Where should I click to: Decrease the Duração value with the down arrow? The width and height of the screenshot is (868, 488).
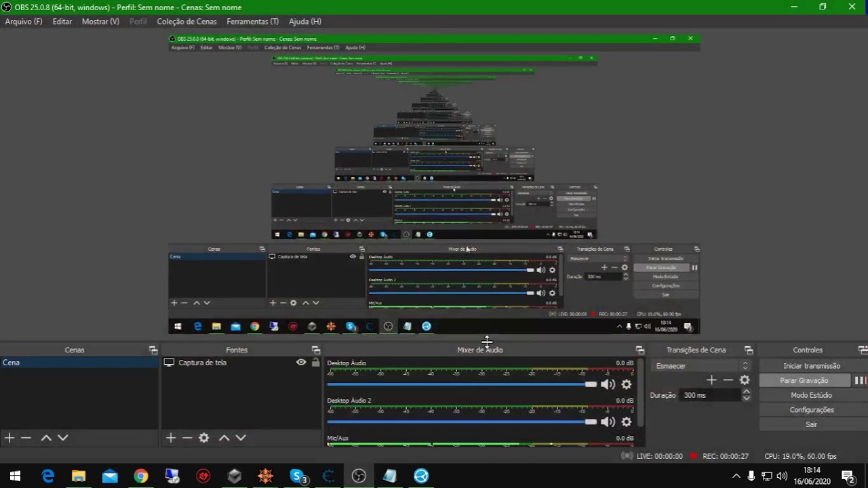tap(746, 399)
